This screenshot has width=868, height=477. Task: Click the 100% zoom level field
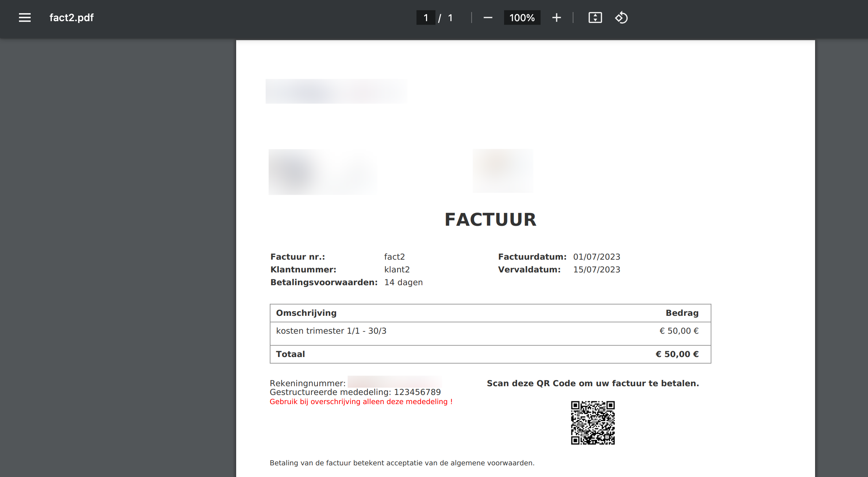[x=522, y=18]
